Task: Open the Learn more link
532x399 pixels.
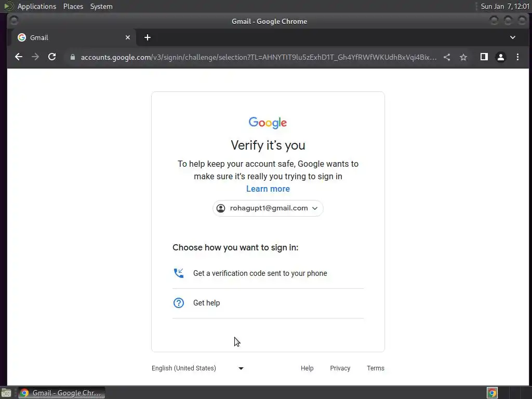Action: click(x=268, y=189)
